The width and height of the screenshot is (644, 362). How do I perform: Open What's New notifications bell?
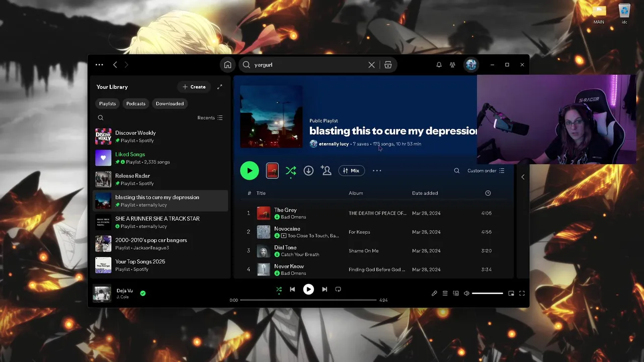pyautogui.click(x=439, y=65)
